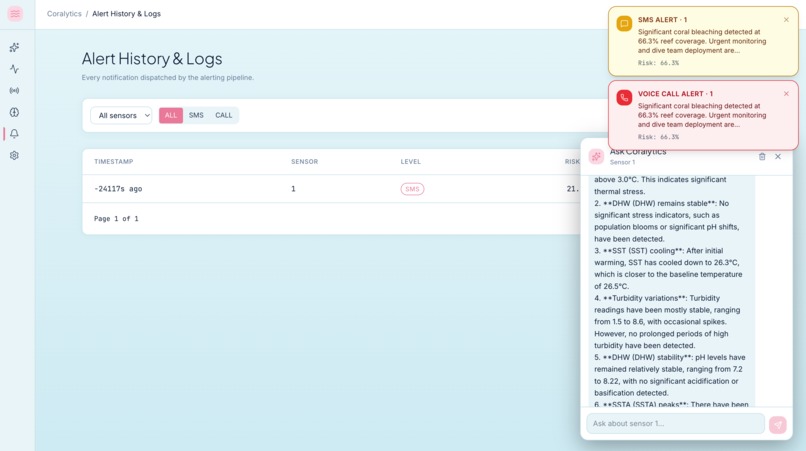The width and height of the screenshot is (806, 451).
Task: Select the ALL filter tab
Action: click(x=171, y=115)
